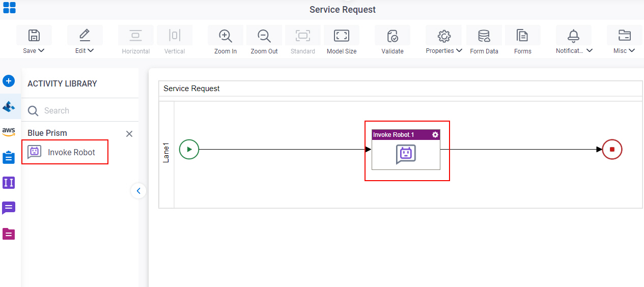Click the Horizontal align icon

(x=136, y=36)
